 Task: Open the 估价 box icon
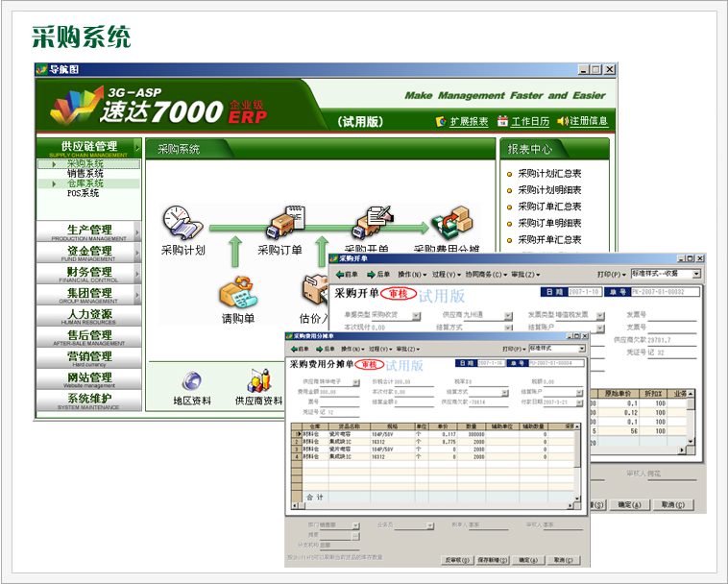tap(316, 290)
